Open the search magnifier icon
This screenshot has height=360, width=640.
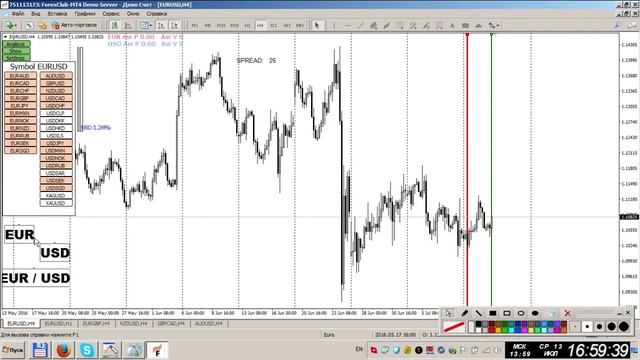click(618, 25)
